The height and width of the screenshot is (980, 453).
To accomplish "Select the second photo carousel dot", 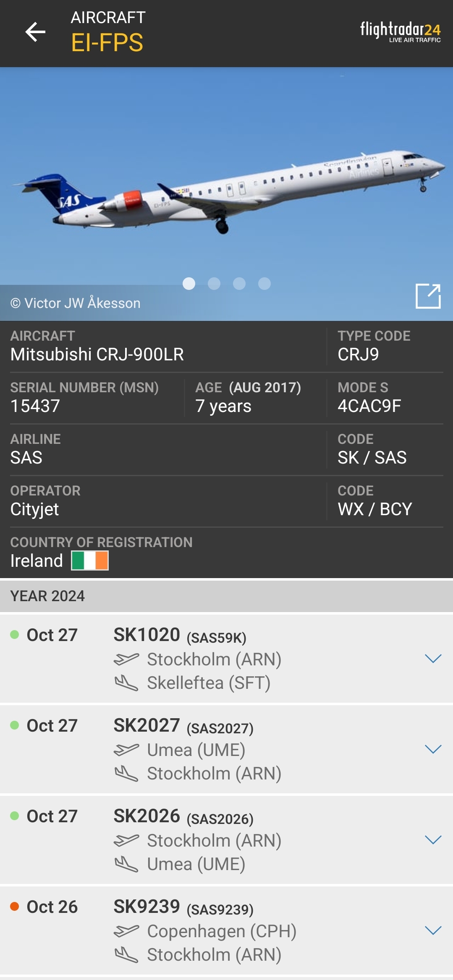I will pyautogui.click(x=215, y=284).
